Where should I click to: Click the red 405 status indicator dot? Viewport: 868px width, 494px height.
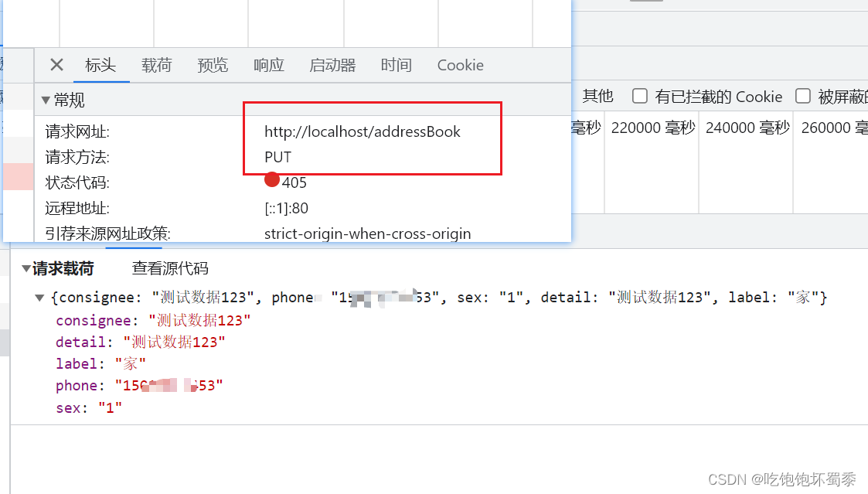click(271, 179)
